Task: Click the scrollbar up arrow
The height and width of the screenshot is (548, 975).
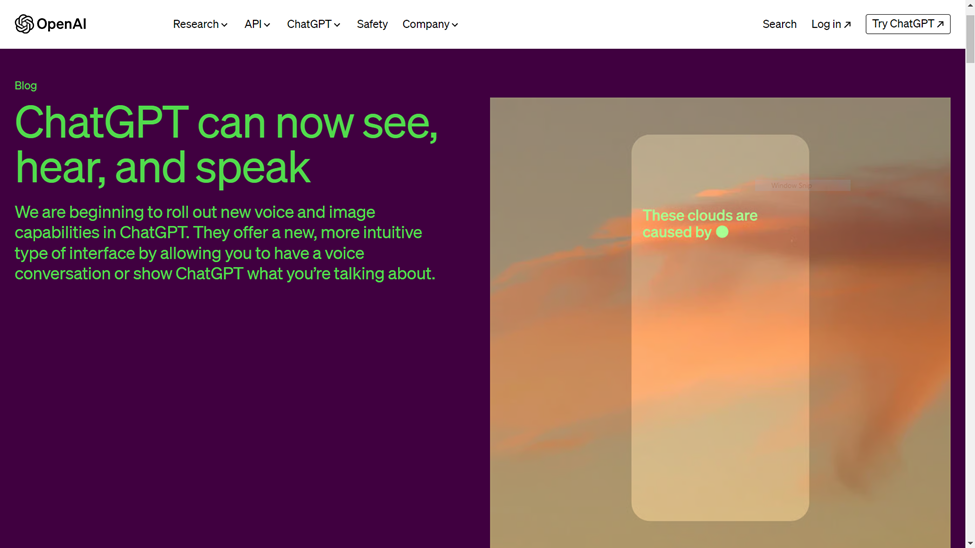Action: tap(970, 4)
